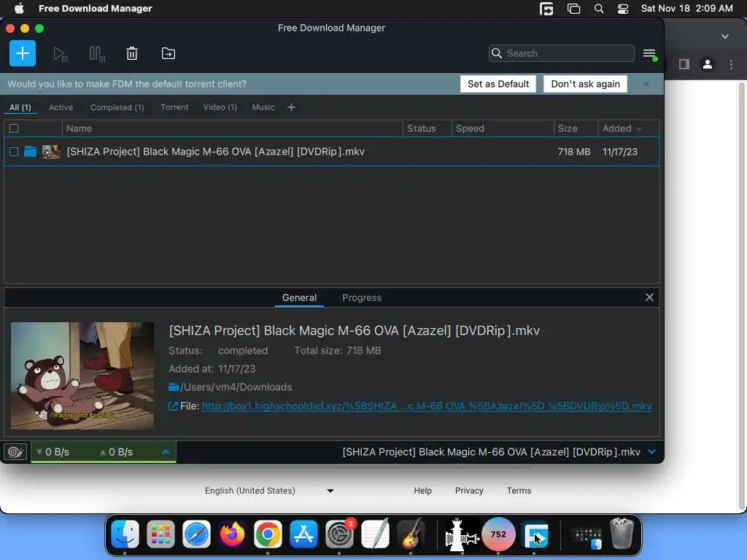Open the General details tab
Screen dimensions: 747x560
(x=299, y=297)
